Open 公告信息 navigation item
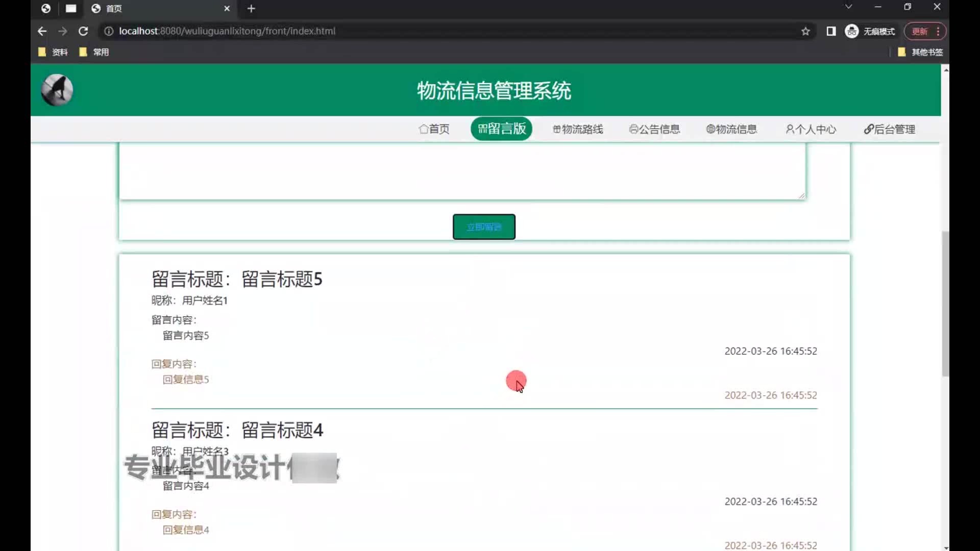This screenshot has width=980, height=551. pos(654,129)
